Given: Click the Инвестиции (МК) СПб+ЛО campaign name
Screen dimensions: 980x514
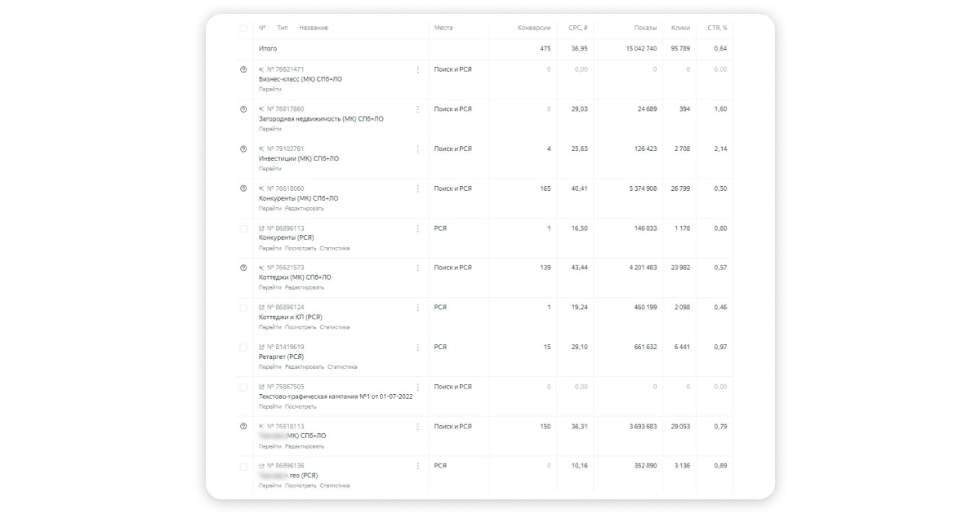Looking at the screenshot, I should coord(298,158).
